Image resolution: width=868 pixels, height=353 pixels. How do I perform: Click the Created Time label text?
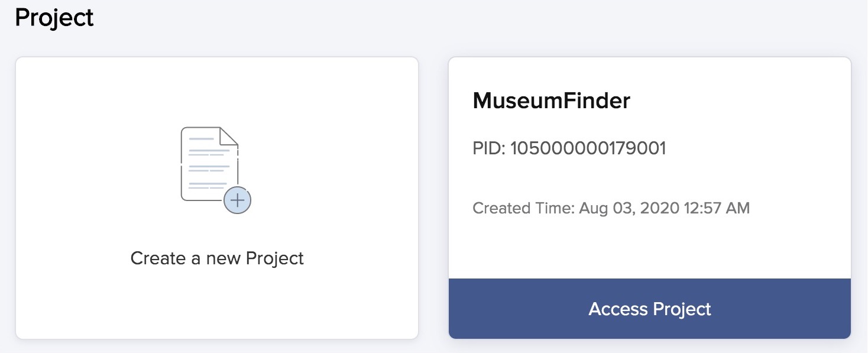[x=523, y=208]
